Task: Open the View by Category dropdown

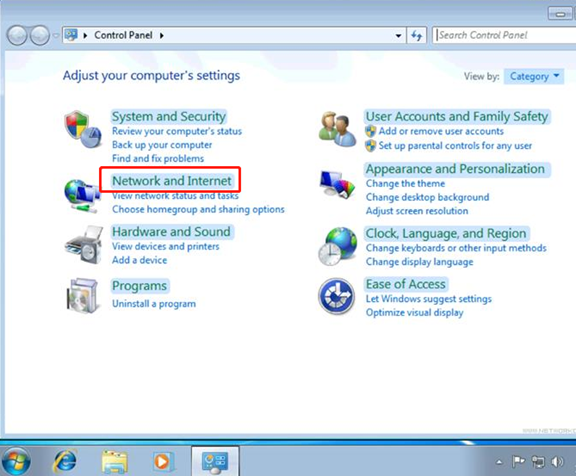Action: [x=534, y=76]
